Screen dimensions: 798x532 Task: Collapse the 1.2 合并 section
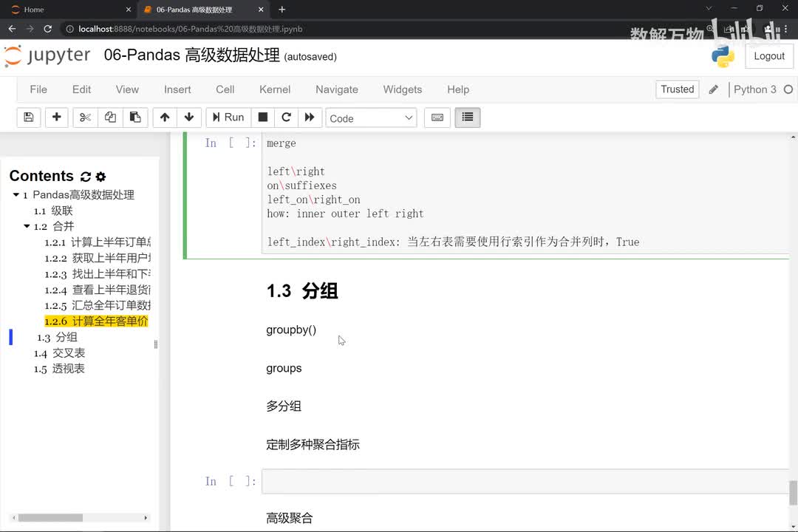[x=27, y=226]
